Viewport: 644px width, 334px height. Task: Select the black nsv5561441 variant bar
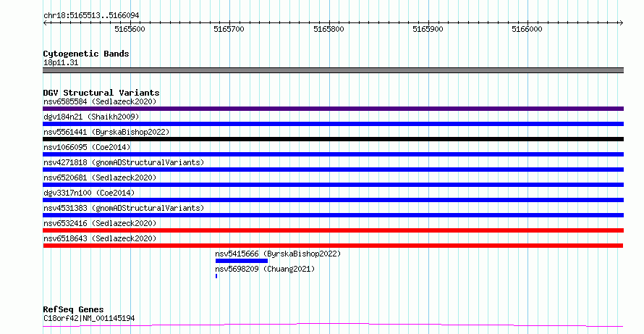coord(333,139)
